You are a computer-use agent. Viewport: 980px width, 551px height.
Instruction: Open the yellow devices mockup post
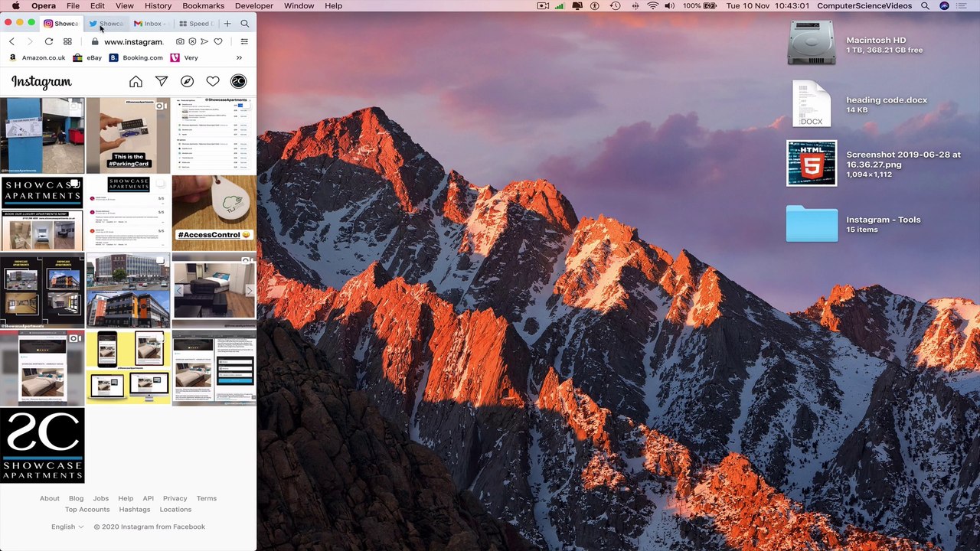tap(128, 367)
